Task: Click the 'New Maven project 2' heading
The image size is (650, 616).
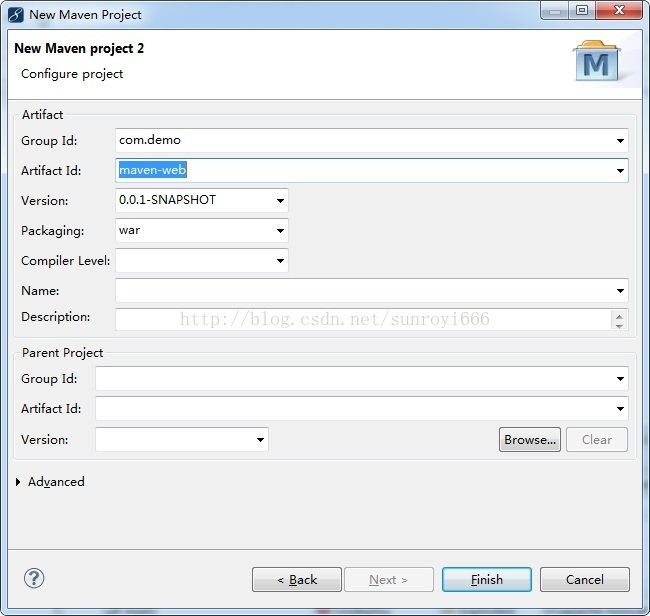Action: [79, 49]
